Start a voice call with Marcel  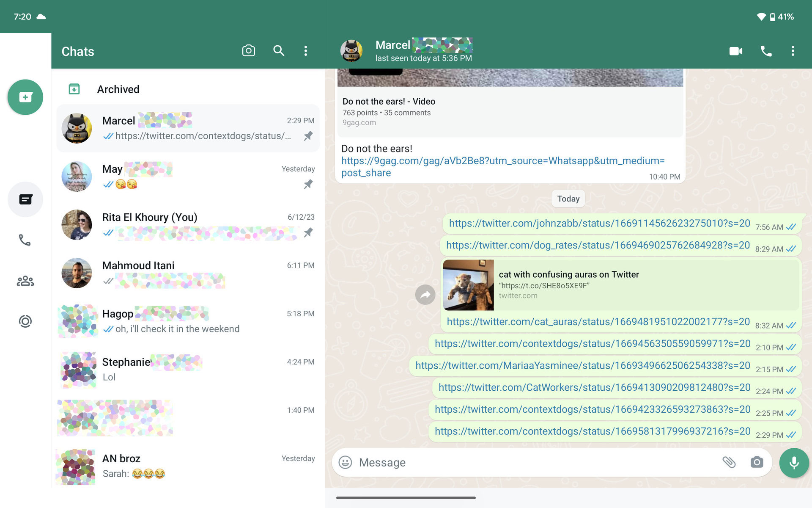(766, 51)
